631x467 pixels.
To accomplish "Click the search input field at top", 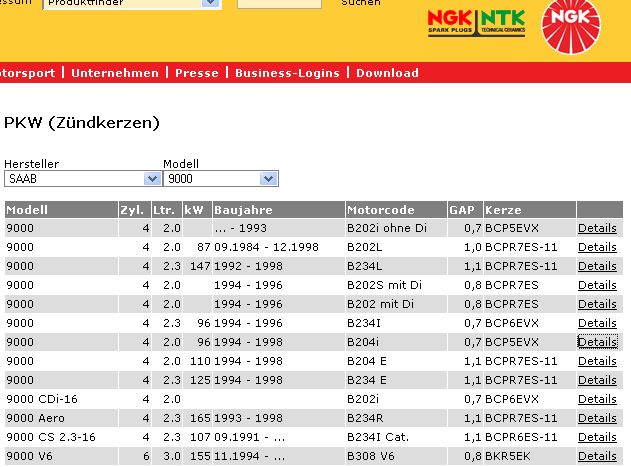I will (x=279, y=4).
